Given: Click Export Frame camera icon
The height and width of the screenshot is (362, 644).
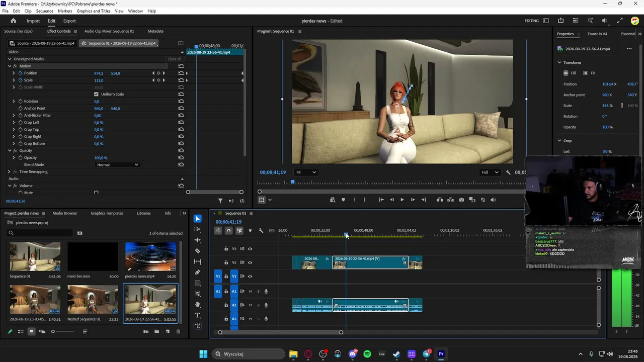Looking at the screenshot, I should [461, 200].
